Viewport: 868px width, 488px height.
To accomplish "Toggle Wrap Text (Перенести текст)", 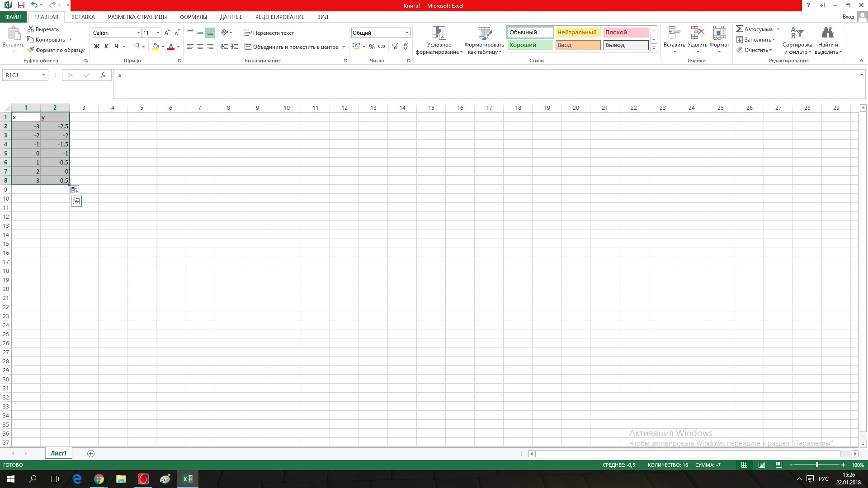I will click(269, 33).
